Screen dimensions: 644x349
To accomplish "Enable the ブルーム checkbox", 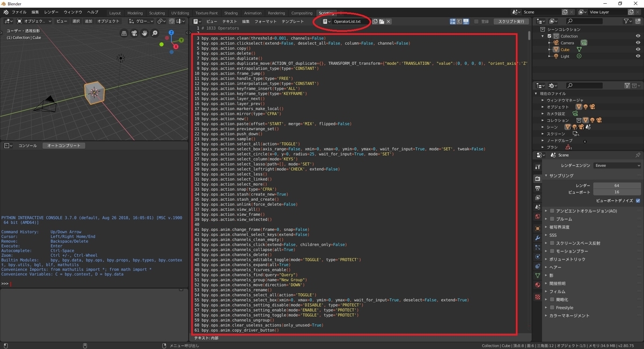I will tap(552, 219).
